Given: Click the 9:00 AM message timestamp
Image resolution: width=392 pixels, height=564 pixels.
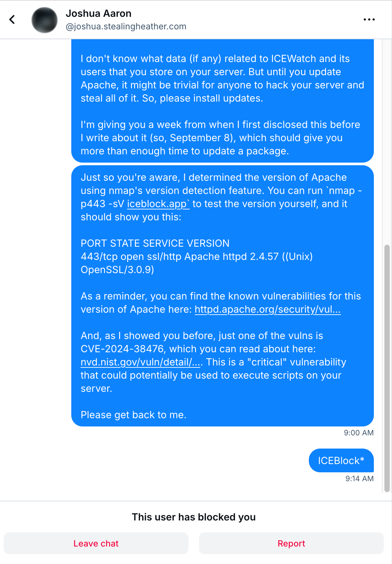Looking at the screenshot, I should [x=359, y=433].
